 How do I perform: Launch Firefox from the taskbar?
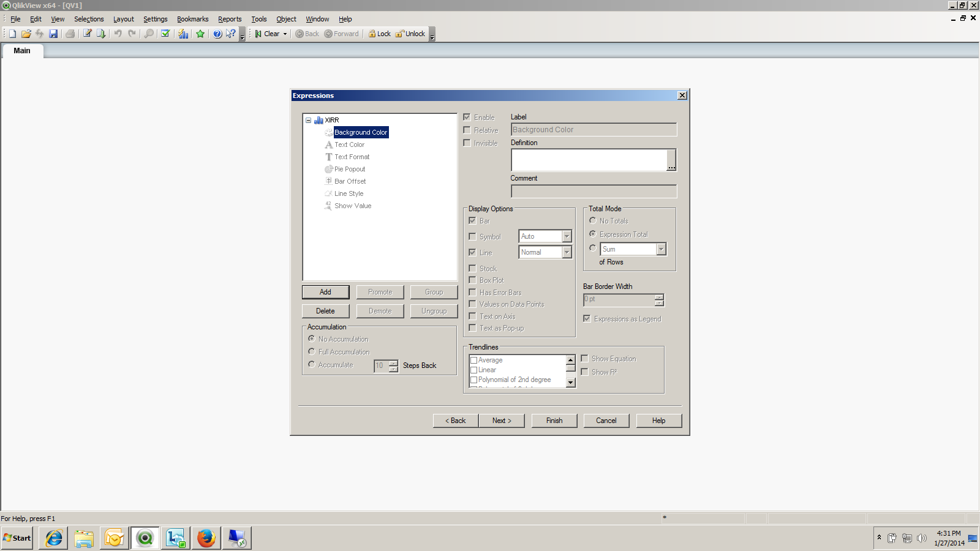point(206,538)
